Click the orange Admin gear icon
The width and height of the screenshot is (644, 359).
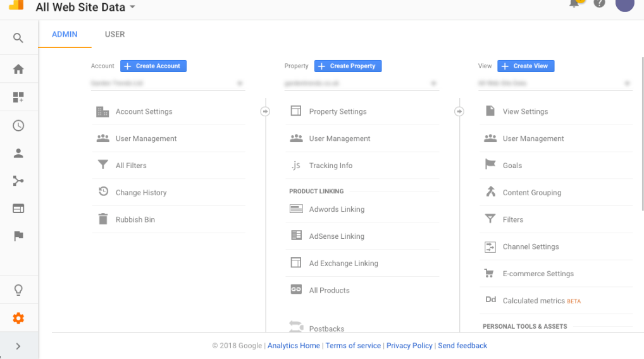pos(18,318)
